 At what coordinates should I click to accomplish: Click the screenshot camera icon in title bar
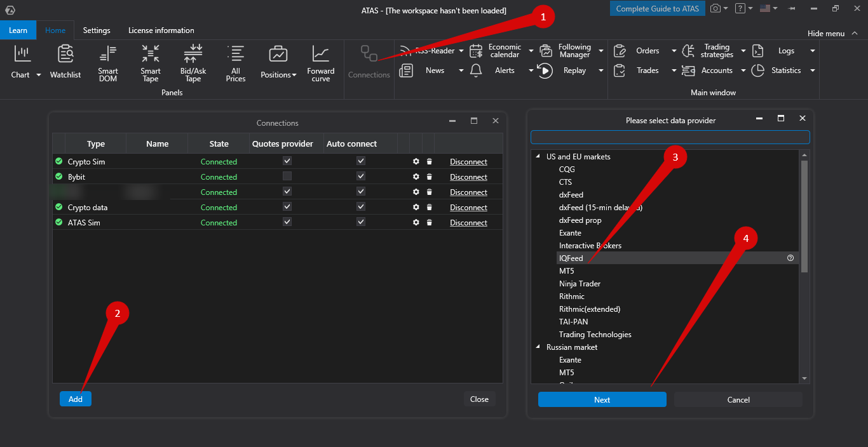[715, 9]
